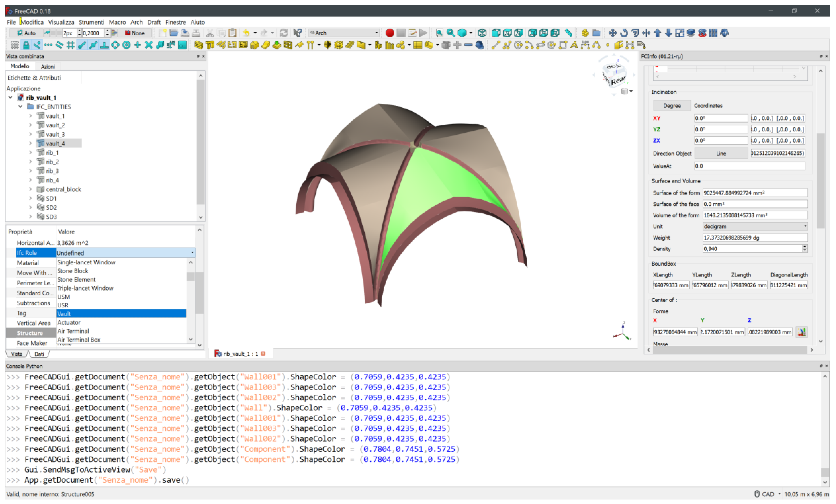Viewport: 836px width, 504px height.
Task: Click the measure distance ruler icon
Action: click(x=569, y=33)
